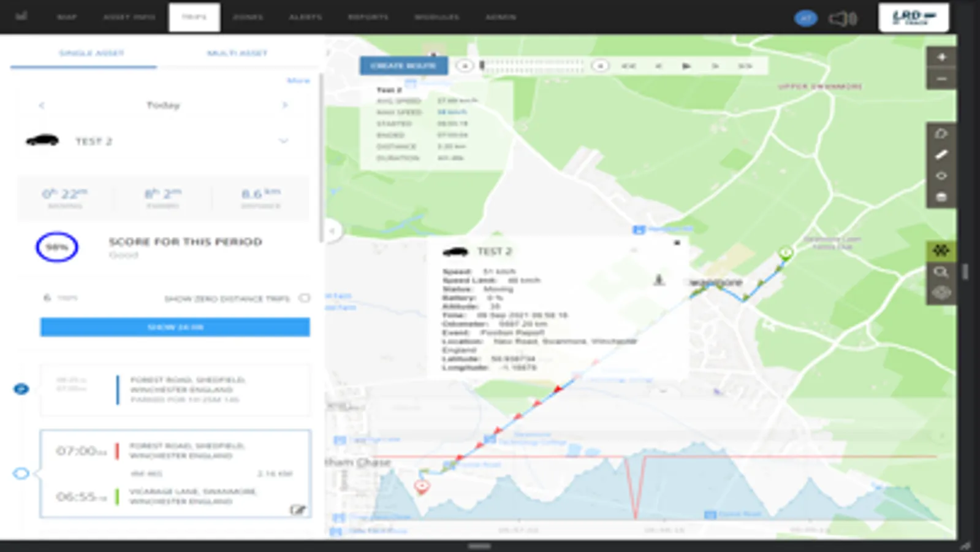This screenshot has width=980, height=552.
Task: Toggle the eye visibility map tool
Action: 942,176
